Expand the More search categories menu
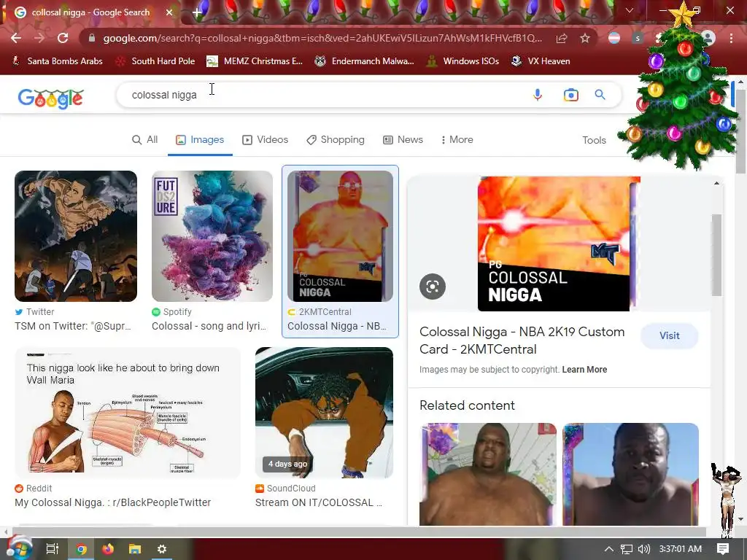The image size is (747, 560). tap(457, 139)
